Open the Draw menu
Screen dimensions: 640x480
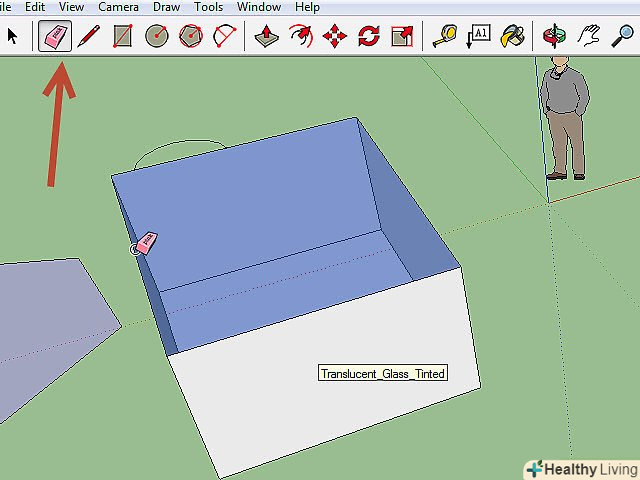[x=166, y=7]
